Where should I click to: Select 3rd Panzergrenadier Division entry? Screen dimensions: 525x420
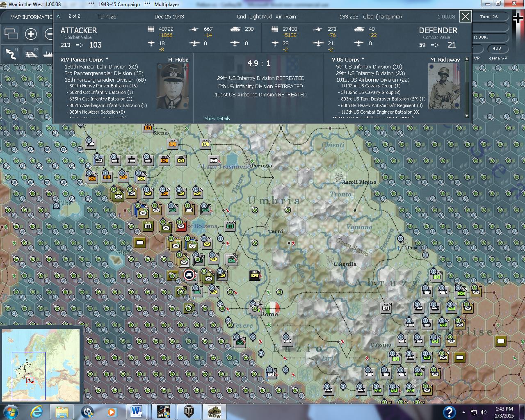click(x=104, y=73)
